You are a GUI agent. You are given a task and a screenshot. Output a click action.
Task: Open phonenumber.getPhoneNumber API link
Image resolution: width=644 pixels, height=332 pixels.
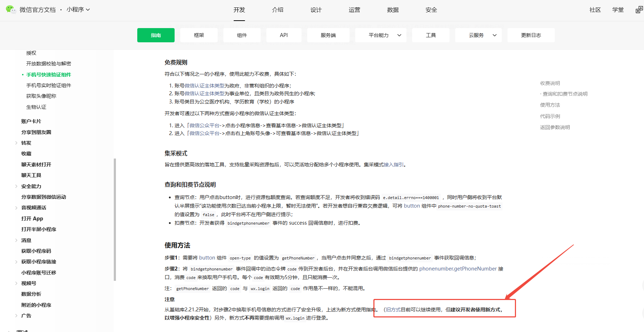coord(458,269)
